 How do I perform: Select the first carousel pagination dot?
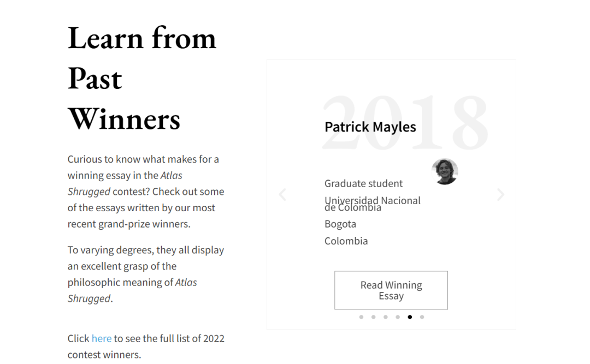pyautogui.click(x=361, y=317)
